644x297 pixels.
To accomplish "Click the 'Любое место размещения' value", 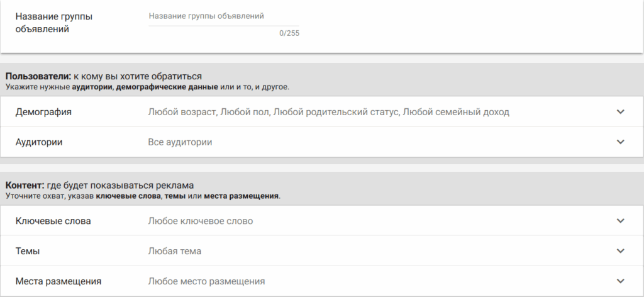I will pyautogui.click(x=206, y=281).
